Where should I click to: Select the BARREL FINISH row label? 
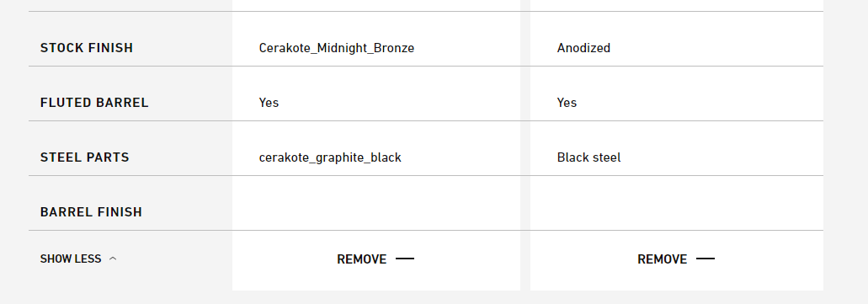tap(91, 212)
